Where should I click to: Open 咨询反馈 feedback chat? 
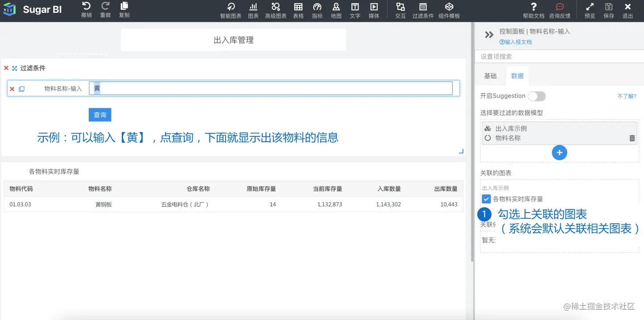click(x=560, y=11)
